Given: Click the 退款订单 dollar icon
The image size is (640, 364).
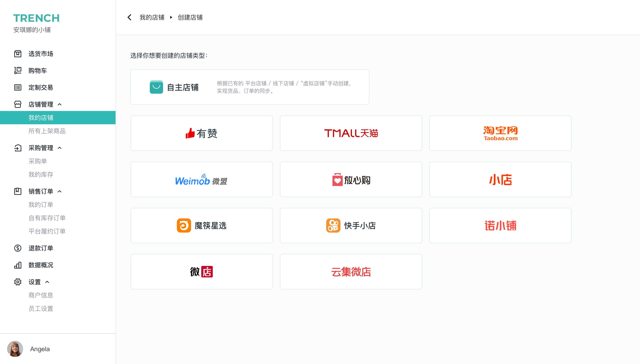Looking at the screenshot, I should (18, 248).
